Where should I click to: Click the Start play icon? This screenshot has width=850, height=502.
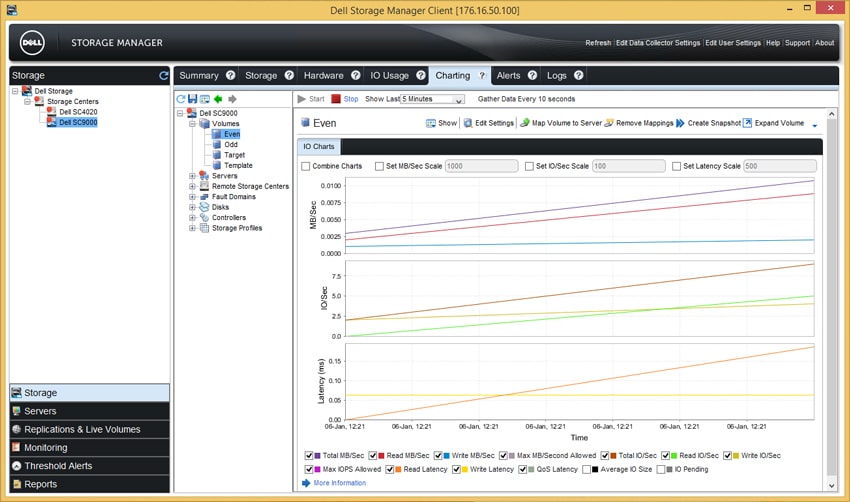click(x=302, y=99)
